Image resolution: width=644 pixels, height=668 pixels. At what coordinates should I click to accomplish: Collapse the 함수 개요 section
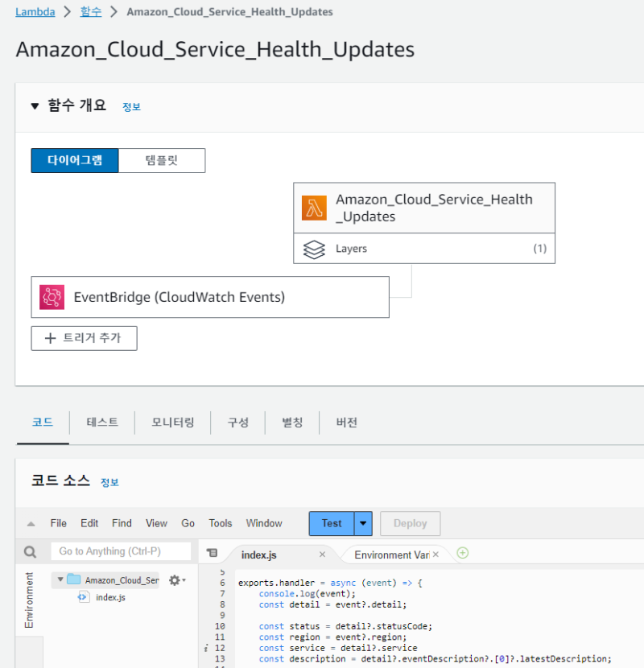pyautogui.click(x=35, y=105)
